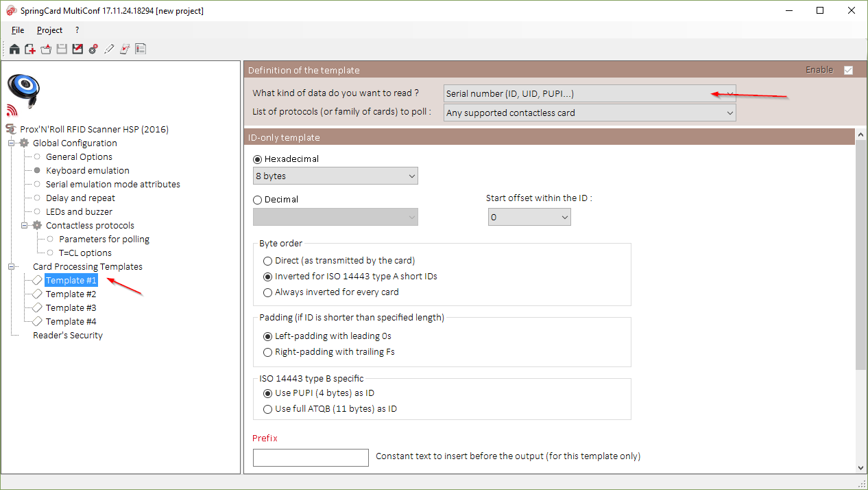Click the pencil toolbar icon
Image resolution: width=868 pixels, height=490 pixels.
(109, 49)
